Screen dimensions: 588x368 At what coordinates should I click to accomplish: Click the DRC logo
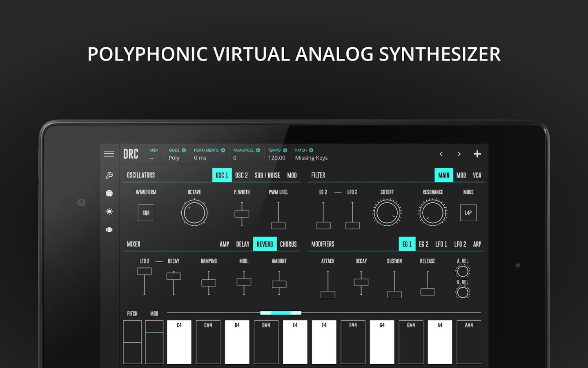(x=131, y=154)
